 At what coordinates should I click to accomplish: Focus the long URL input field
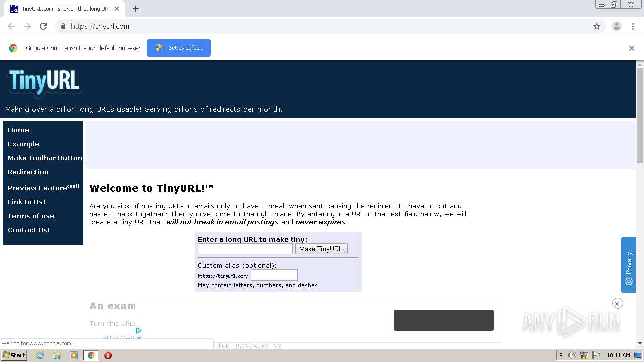click(245, 249)
